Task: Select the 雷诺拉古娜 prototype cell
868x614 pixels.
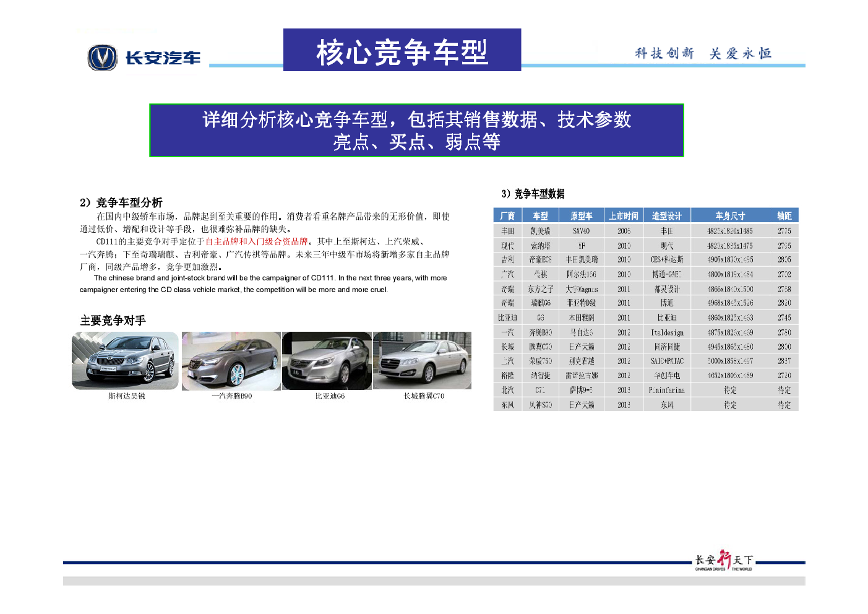Action: 582,376
